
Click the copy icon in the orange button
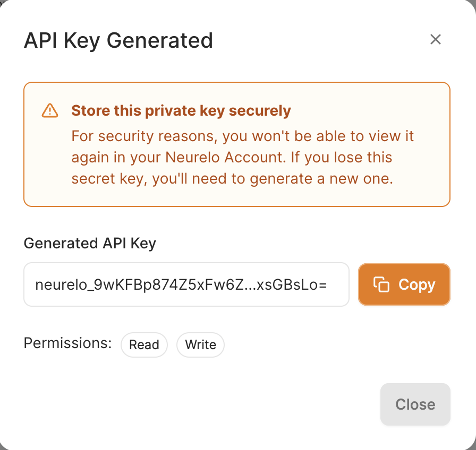coord(381,284)
